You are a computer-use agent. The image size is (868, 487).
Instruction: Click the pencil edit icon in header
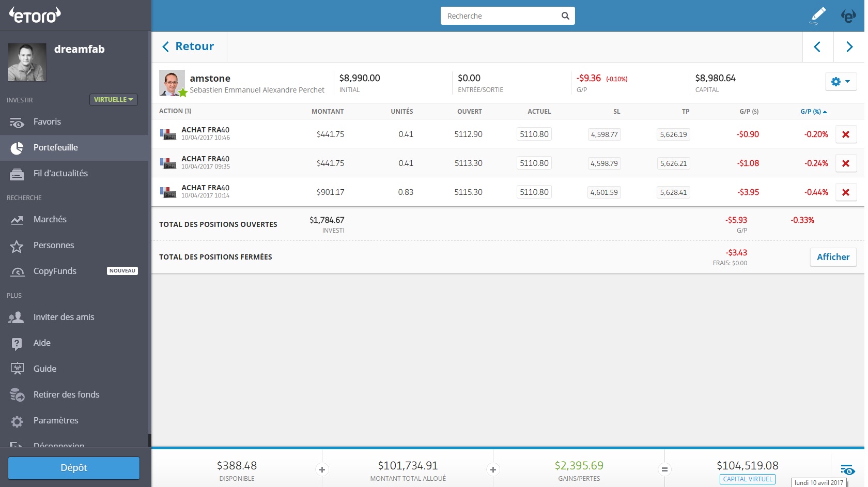click(x=817, y=16)
